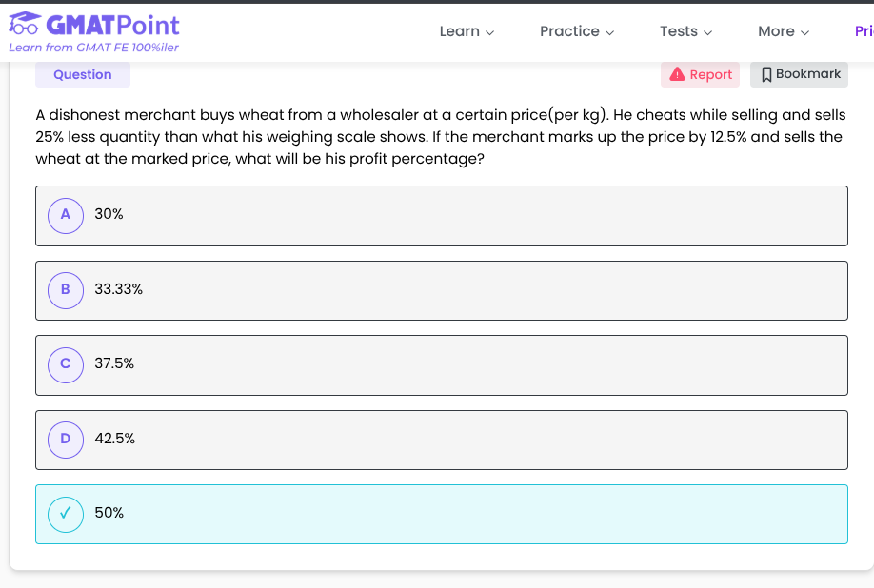Expand the Learn dropdown menu

[x=467, y=31]
